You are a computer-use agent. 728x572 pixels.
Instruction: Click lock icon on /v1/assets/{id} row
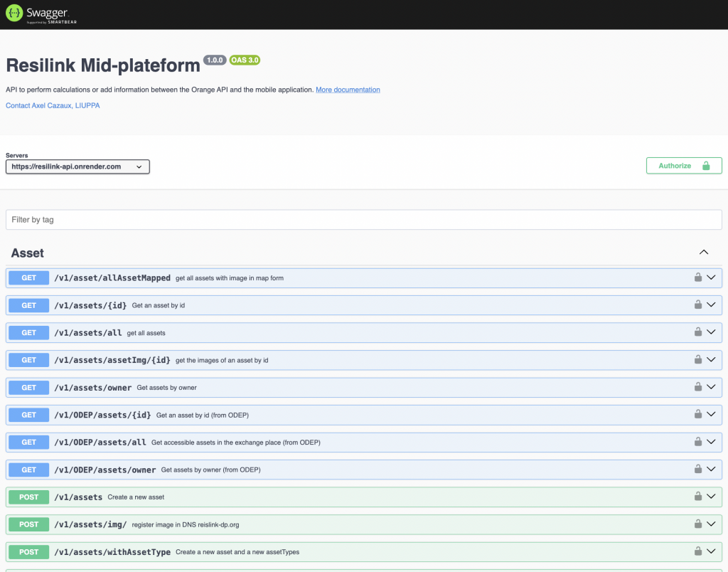pos(698,304)
